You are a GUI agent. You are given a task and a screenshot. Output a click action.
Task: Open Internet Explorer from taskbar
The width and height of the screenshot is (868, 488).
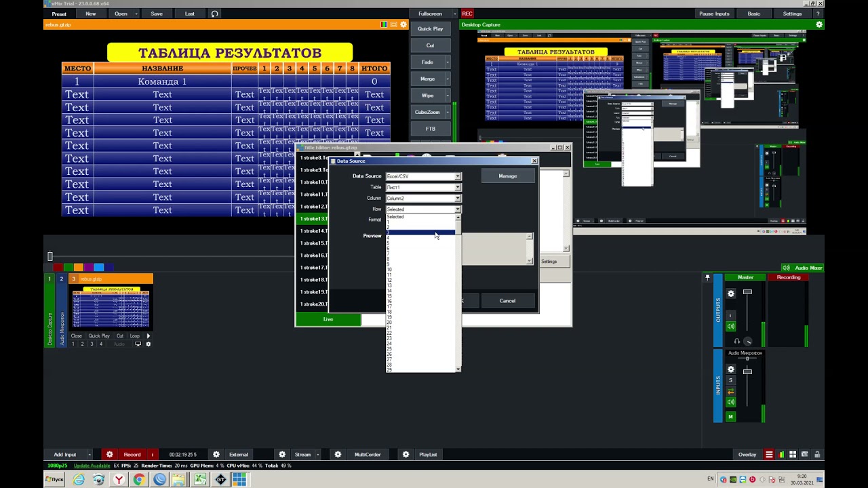pos(79,479)
